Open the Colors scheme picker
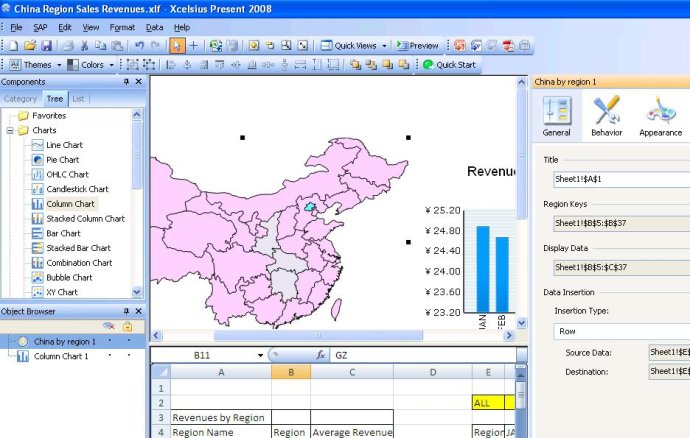The image size is (690, 438). click(92, 65)
